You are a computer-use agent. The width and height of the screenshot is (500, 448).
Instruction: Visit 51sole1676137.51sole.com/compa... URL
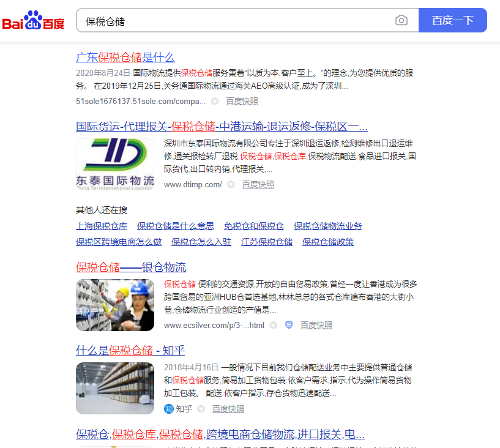point(141,102)
